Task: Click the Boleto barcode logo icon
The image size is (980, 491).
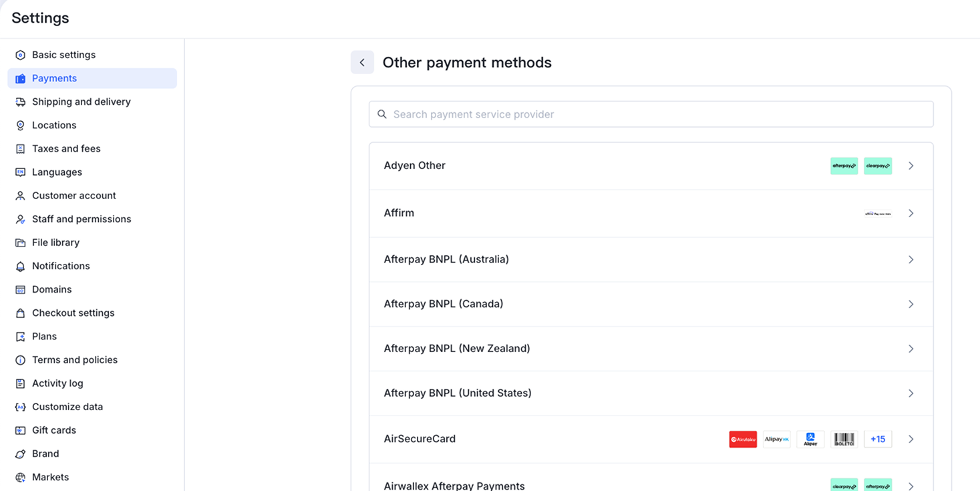Action: coord(844,440)
